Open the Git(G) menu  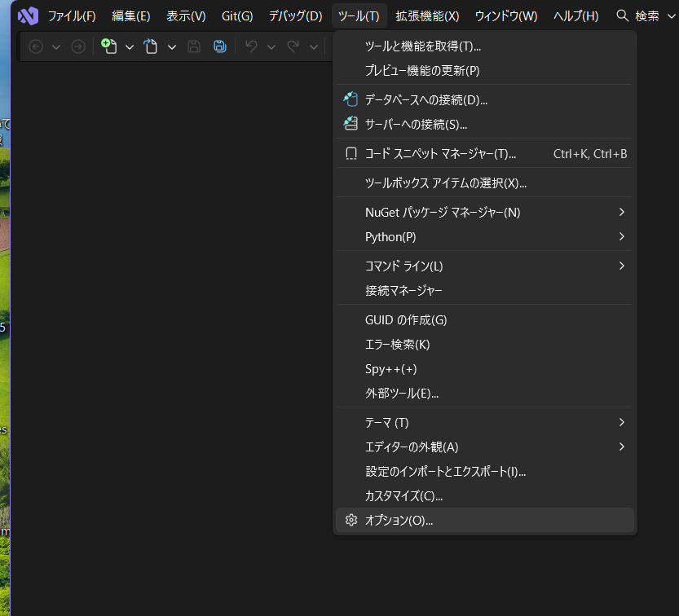click(237, 16)
